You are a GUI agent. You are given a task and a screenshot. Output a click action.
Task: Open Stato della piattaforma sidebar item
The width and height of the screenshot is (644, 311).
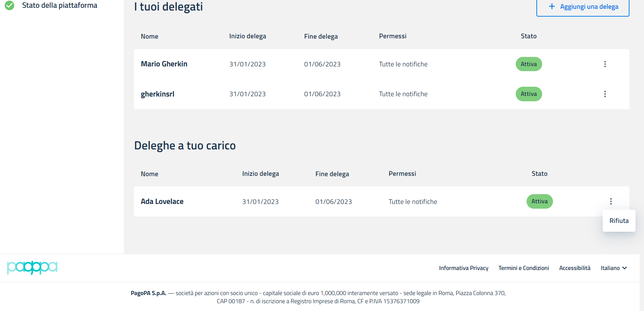point(60,5)
